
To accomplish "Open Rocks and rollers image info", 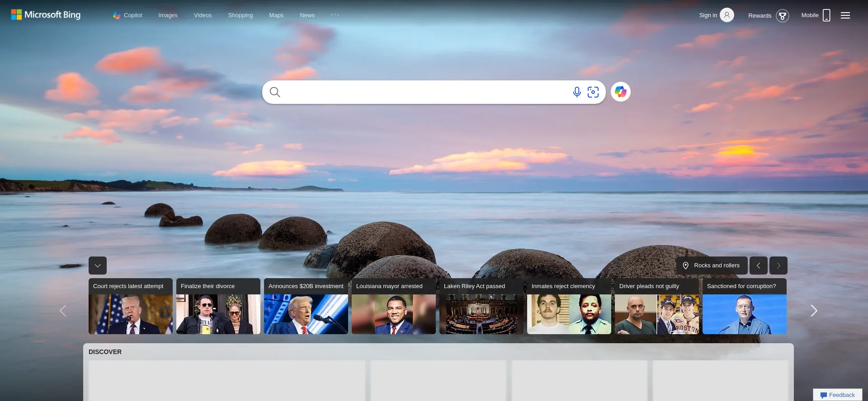I will click(x=712, y=266).
